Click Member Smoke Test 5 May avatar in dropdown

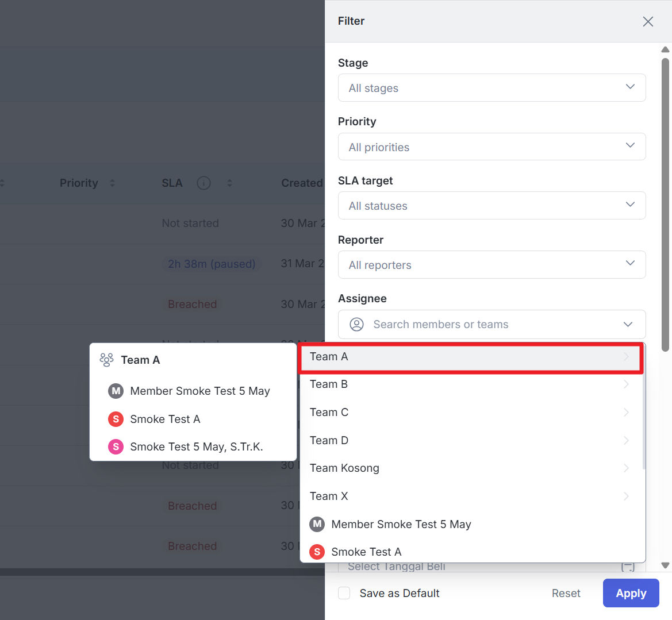317,524
